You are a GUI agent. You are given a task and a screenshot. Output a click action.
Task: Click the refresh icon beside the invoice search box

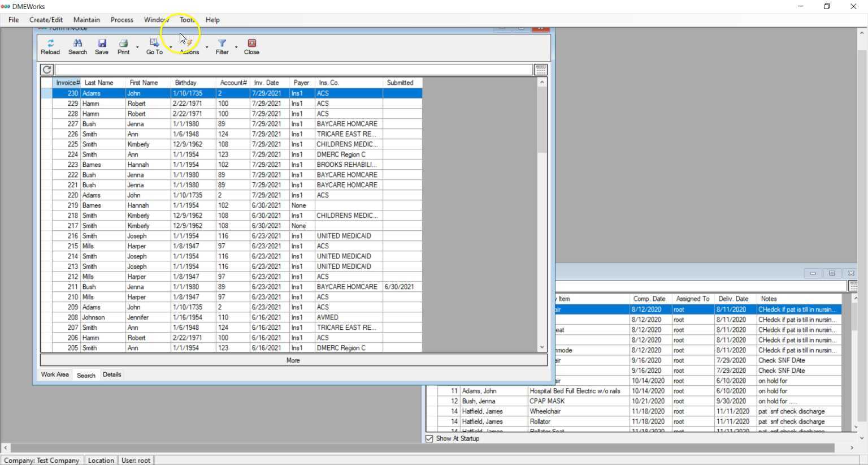47,70
